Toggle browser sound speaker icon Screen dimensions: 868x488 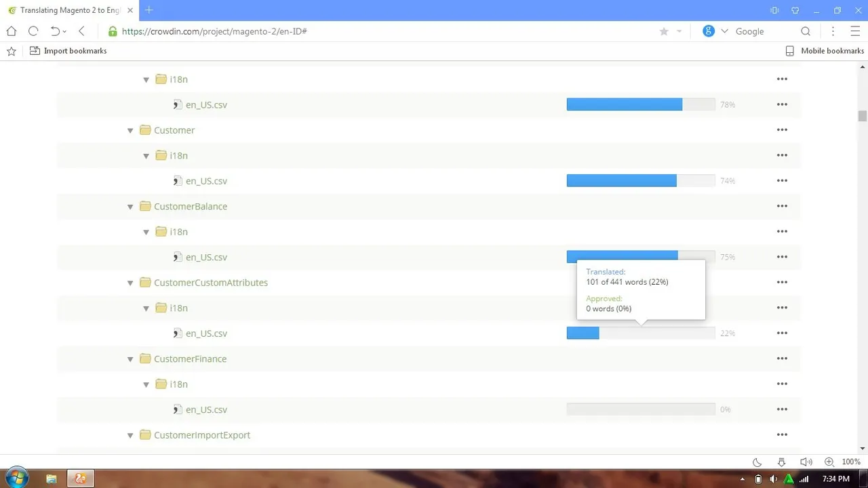(x=806, y=462)
